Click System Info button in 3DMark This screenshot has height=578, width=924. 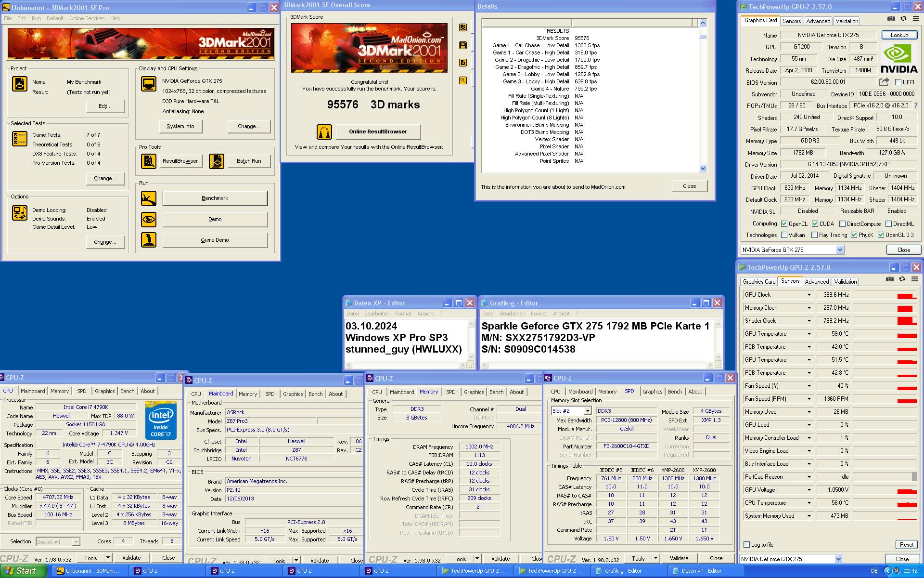[x=180, y=126]
